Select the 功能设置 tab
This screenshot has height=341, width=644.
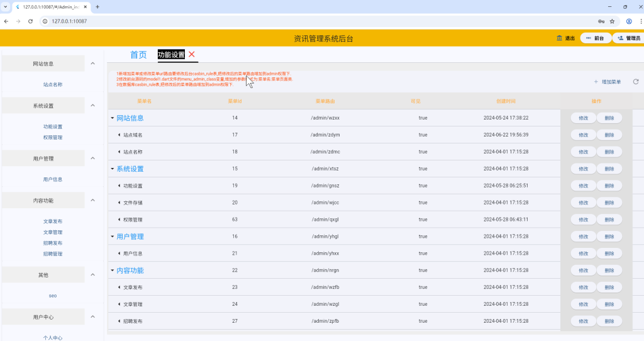171,55
